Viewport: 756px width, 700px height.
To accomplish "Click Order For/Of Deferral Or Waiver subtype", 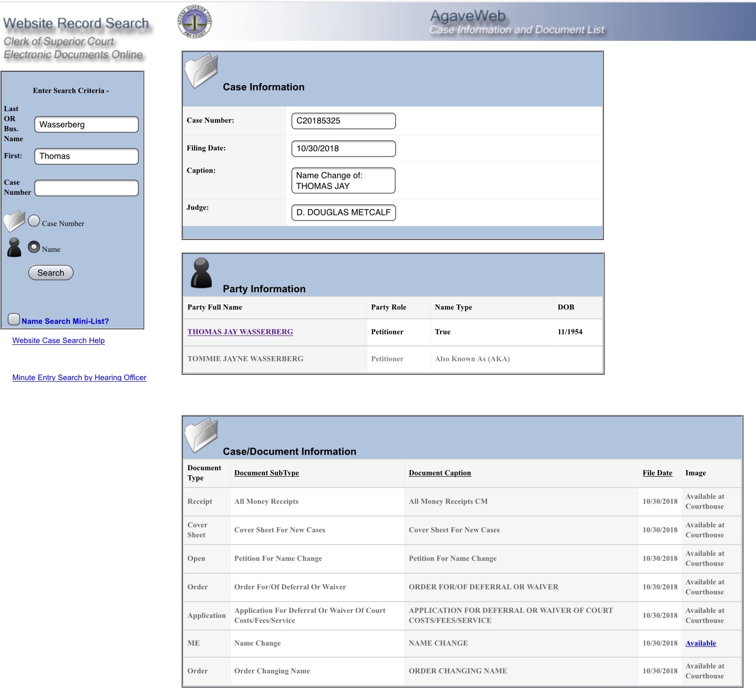I will (290, 587).
